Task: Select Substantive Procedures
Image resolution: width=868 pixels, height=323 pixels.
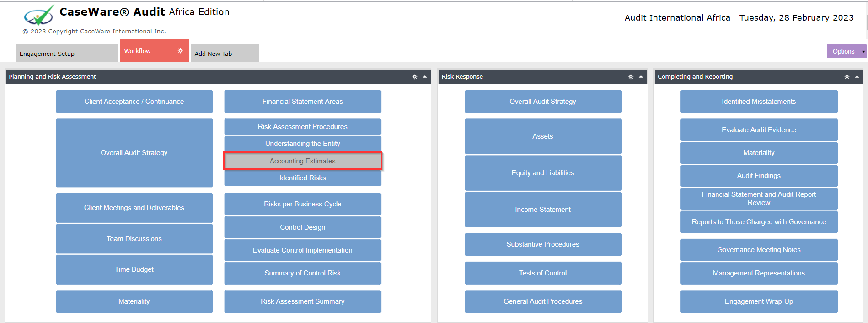Action: click(543, 244)
